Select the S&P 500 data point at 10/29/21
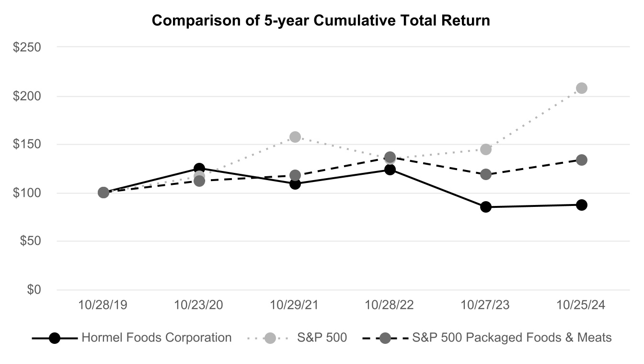 pos(295,137)
